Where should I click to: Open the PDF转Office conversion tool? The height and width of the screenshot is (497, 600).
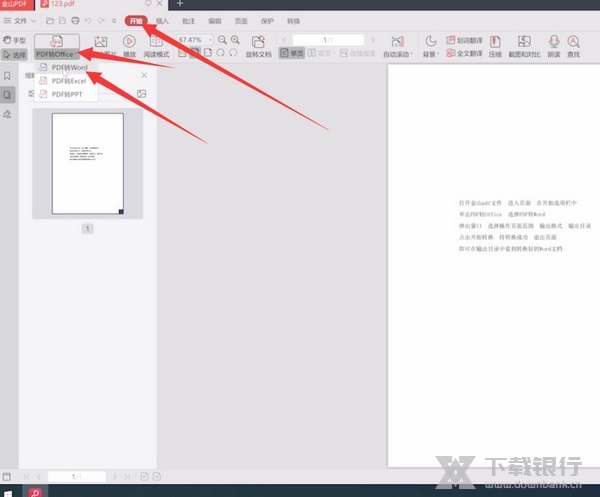[55, 46]
